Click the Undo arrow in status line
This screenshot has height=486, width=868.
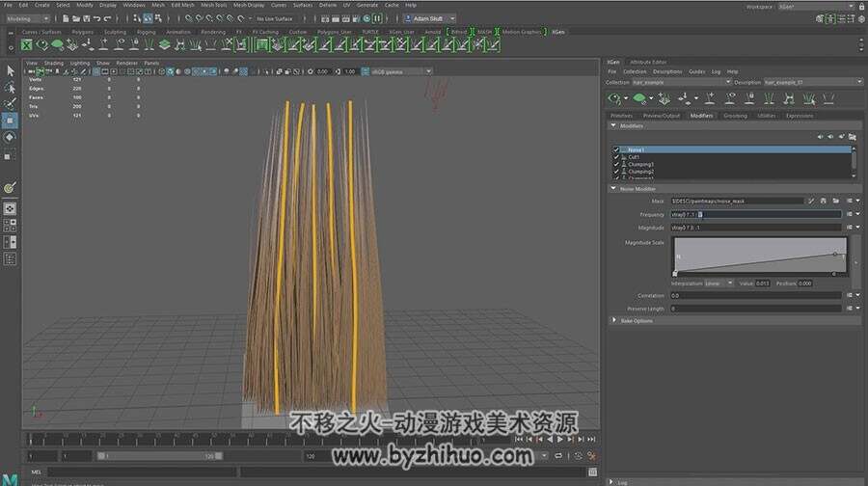96,19
